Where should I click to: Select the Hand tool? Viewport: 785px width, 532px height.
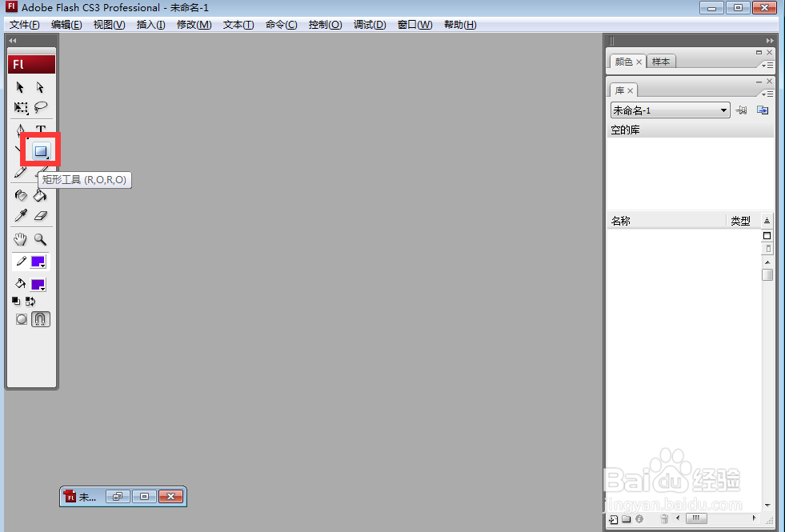point(20,239)
